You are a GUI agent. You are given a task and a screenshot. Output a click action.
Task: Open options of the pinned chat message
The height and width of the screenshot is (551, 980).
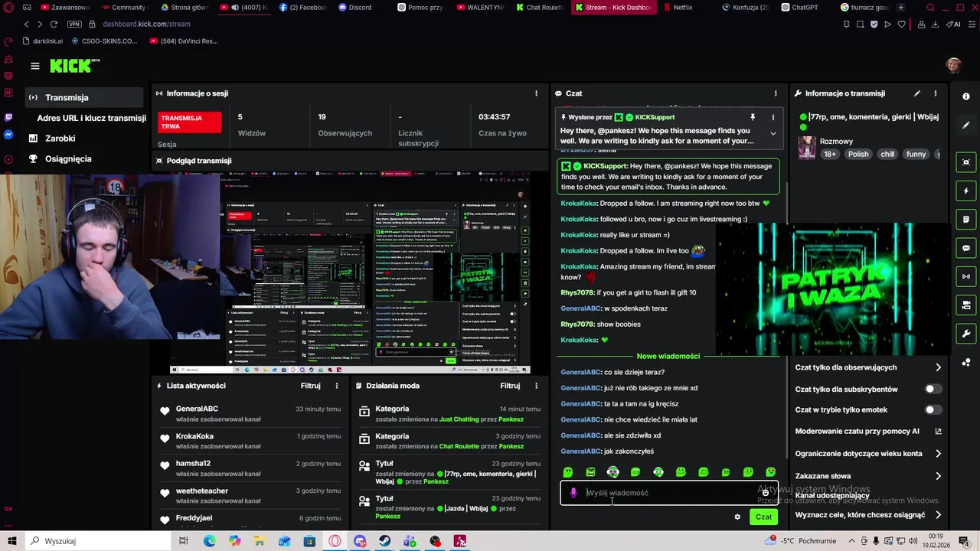click(773, 117)
